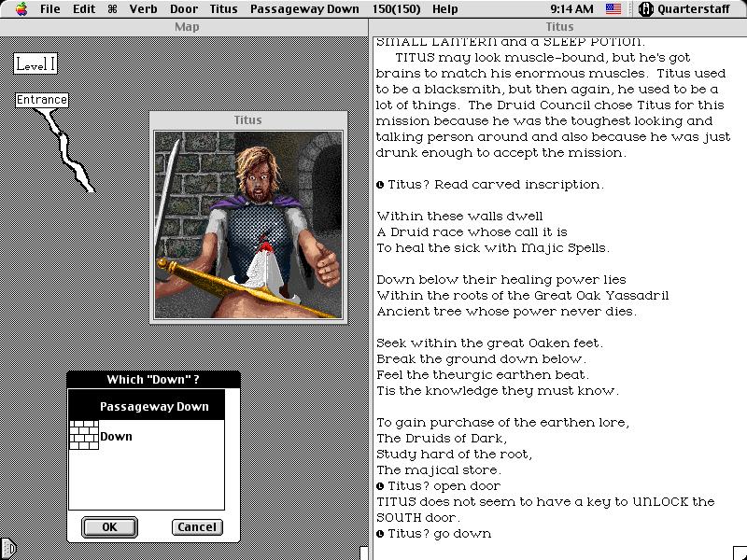The width and height of the screenshot is (747, 560).
Task: Click the 'Titus? go down' command line
Action: coord(439,533)
